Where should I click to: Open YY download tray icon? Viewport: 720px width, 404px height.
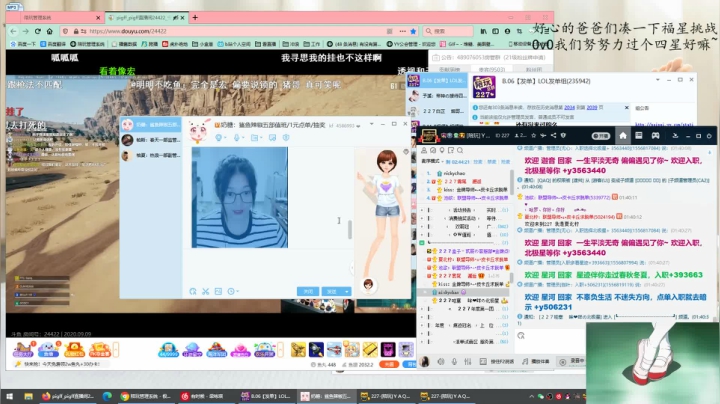pyautogui.click(x=675, y=135)
